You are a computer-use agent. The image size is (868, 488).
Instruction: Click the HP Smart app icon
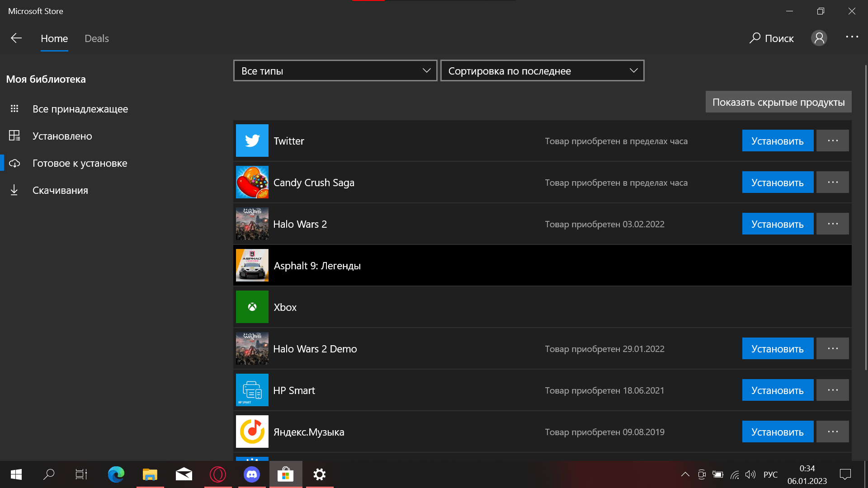pyautogui.click(x=252, y=390)
